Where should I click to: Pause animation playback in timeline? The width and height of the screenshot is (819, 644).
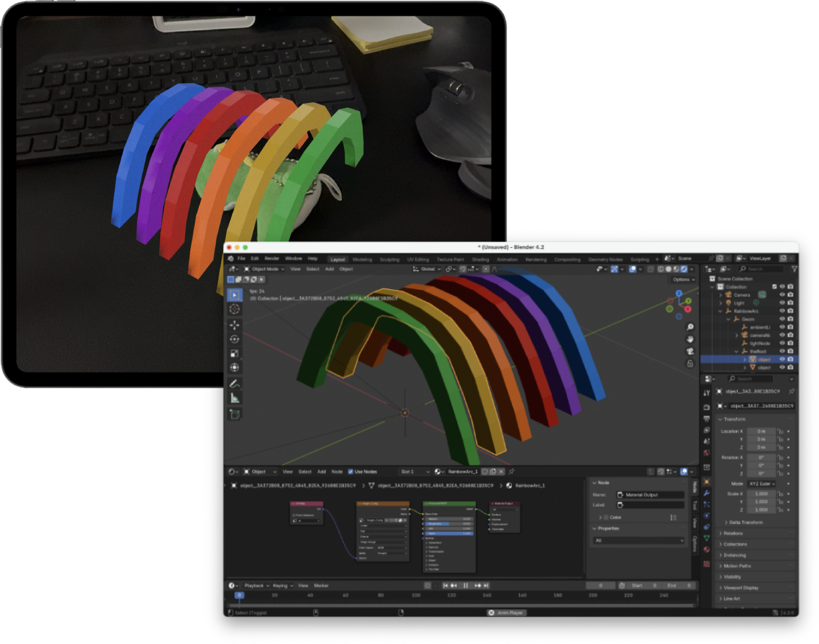click(465, 586)
